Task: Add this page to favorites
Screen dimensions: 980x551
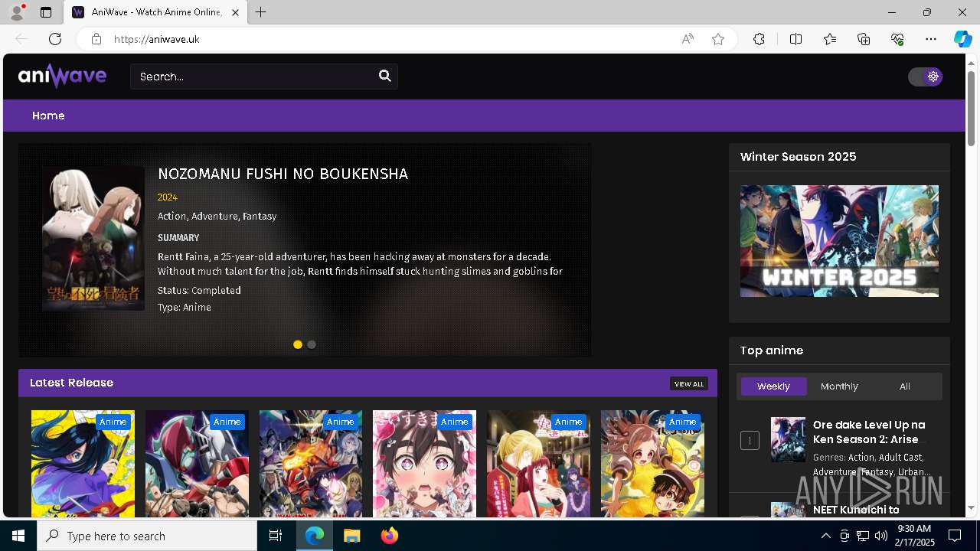Action: click(717, 39)
